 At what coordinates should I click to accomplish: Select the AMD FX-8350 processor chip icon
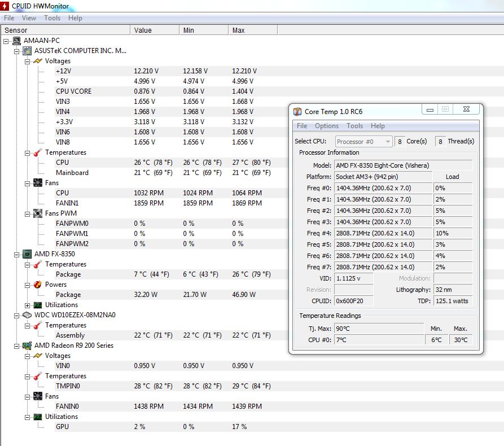point(27,254)
